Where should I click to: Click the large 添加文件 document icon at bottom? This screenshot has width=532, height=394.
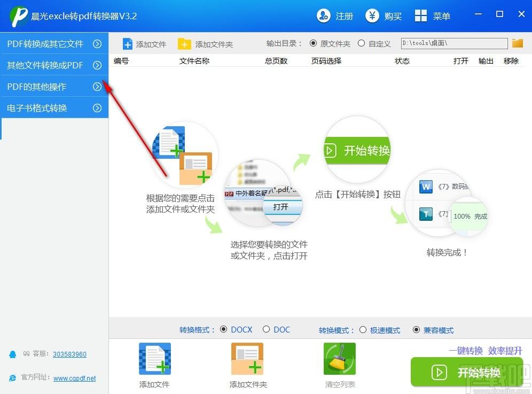(x=155, y=358)
